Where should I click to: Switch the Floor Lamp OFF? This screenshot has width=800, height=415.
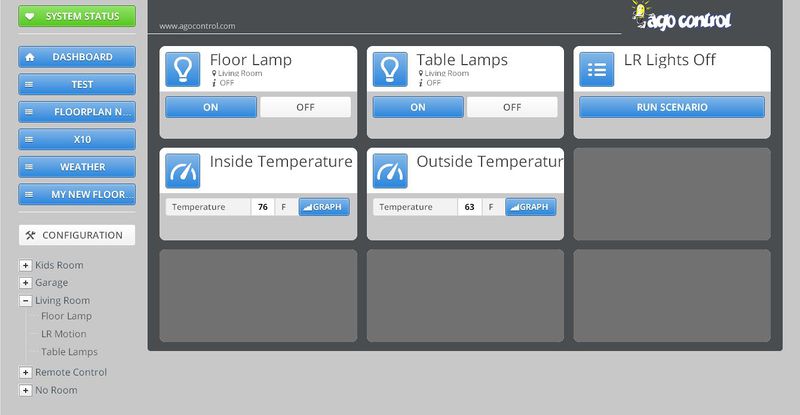(x=305, y=107)
